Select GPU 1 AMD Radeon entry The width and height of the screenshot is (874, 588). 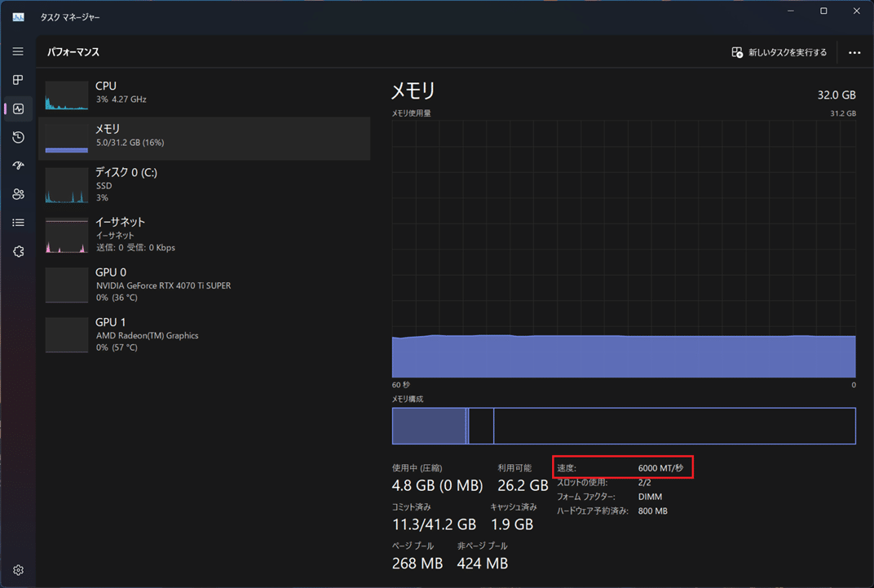pos(205,335)
